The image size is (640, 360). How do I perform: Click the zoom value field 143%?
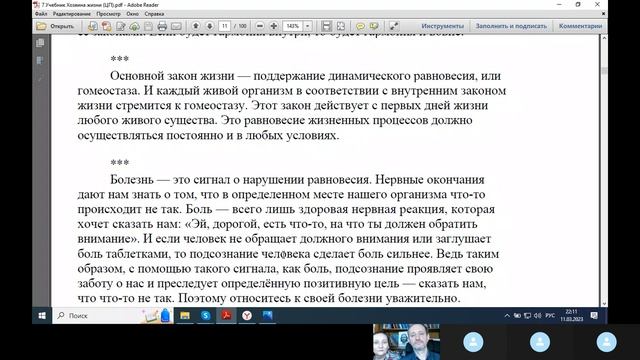click(x=292, y=26)
